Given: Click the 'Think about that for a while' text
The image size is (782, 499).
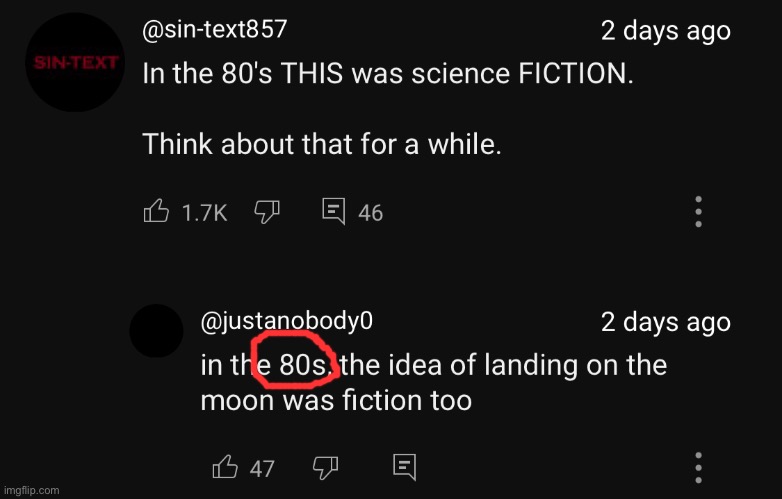Looking at the screenshot, I should [x=322, y=144].
